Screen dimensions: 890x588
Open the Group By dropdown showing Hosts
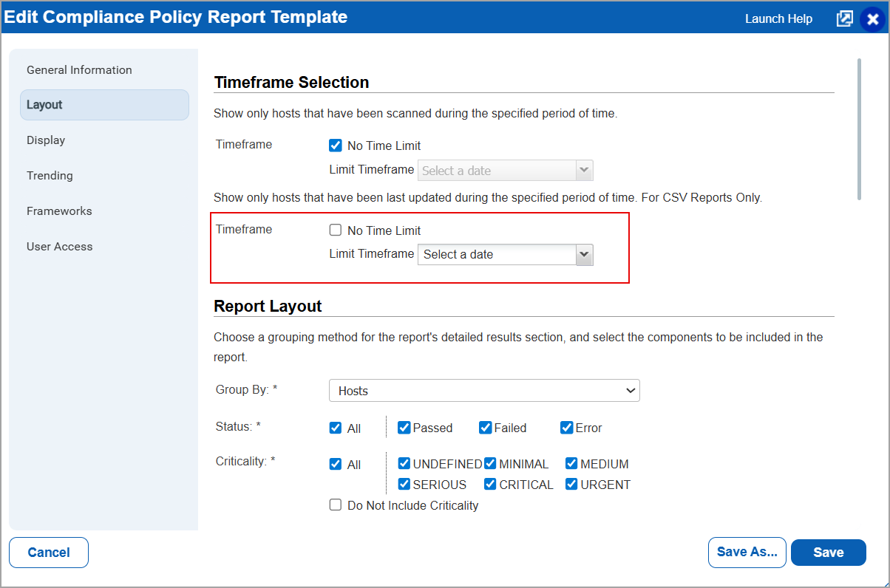pos(484,390)
